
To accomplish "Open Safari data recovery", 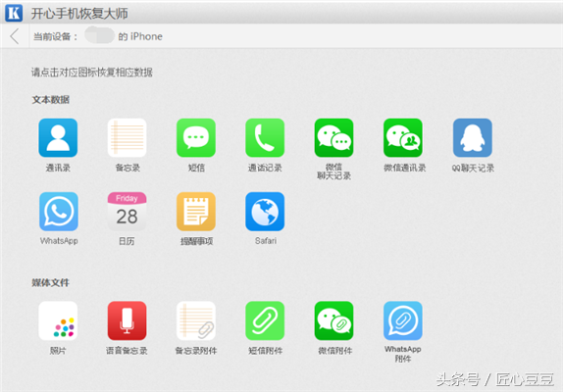I will [x=265, y=212].
